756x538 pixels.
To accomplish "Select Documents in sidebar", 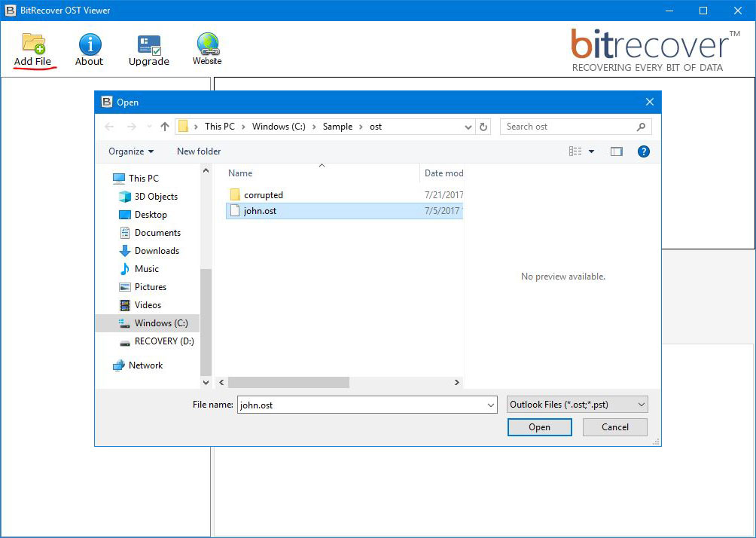I will 150,233.
